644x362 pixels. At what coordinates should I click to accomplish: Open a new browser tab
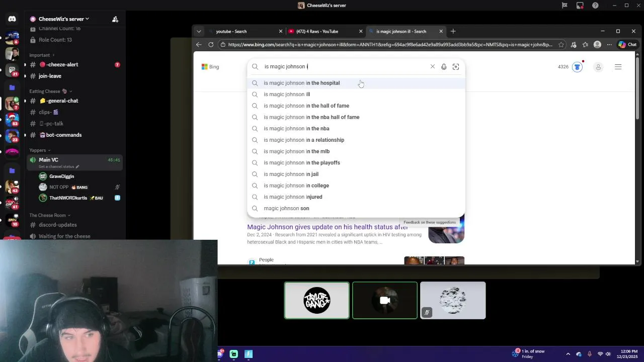(x=453, y=31)
